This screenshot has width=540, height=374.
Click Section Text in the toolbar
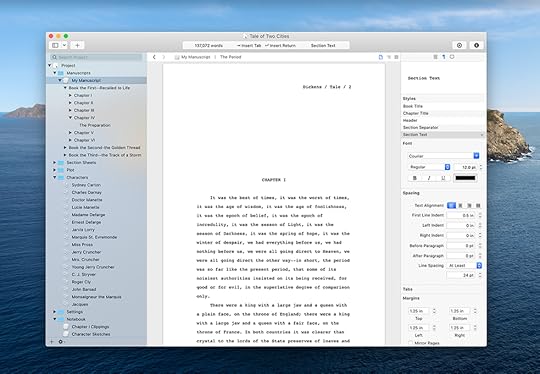click(x=323, y=45)
